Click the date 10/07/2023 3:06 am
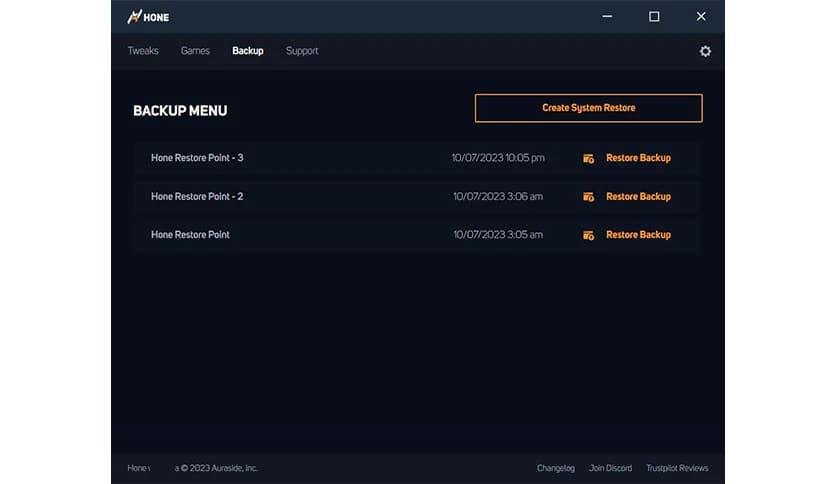The image size is (836, 484). pos(498,196)
